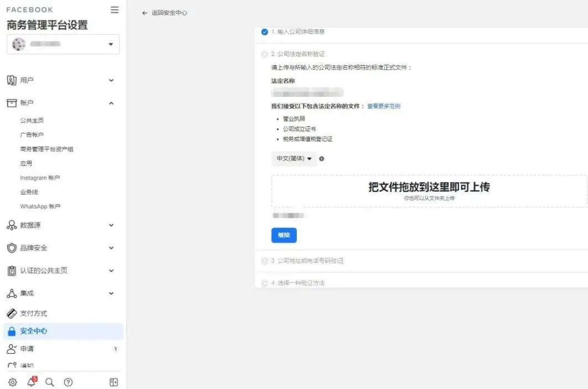The height and width of the screenshot is (389, 588).
Task: Select step 3 公司地址或电话号码验证 radio indicator
Action: point(265,260)
